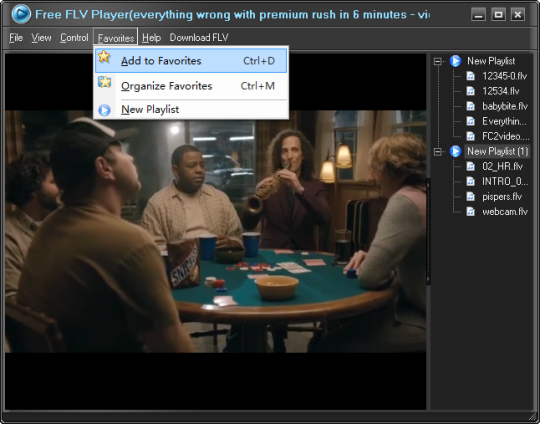Open the Control menu
540x424 pixels.
tap(74, 38)
